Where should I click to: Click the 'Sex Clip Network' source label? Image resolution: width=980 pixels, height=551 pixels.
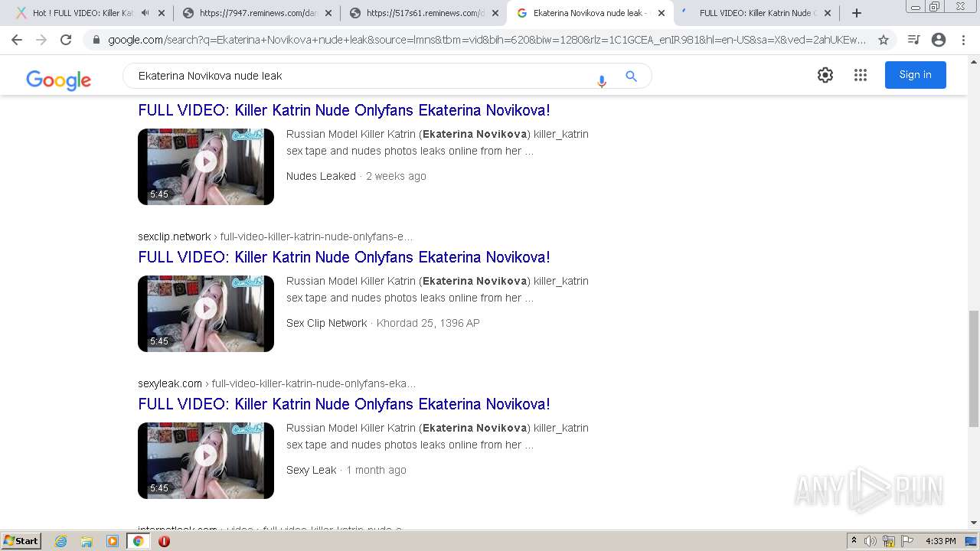326,323
